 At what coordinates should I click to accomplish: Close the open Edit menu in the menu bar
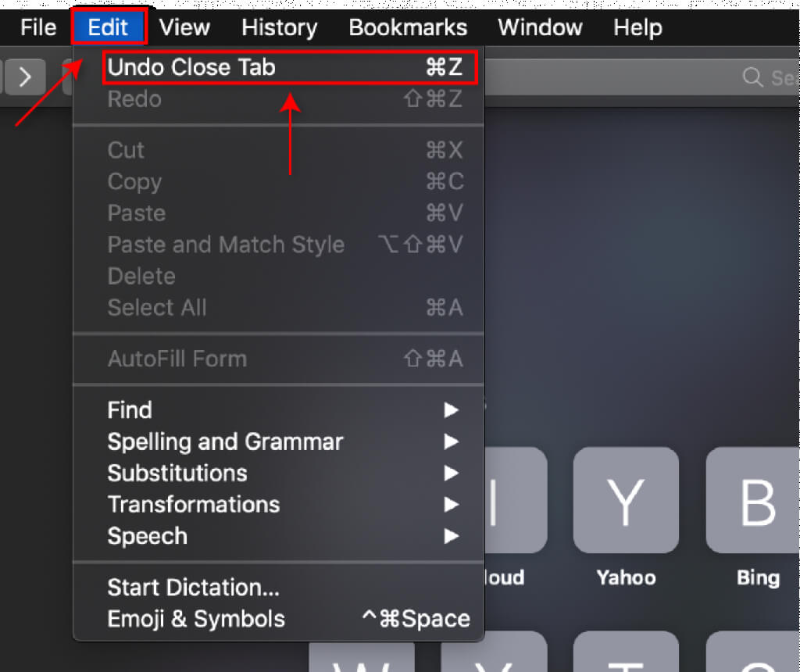108,28
